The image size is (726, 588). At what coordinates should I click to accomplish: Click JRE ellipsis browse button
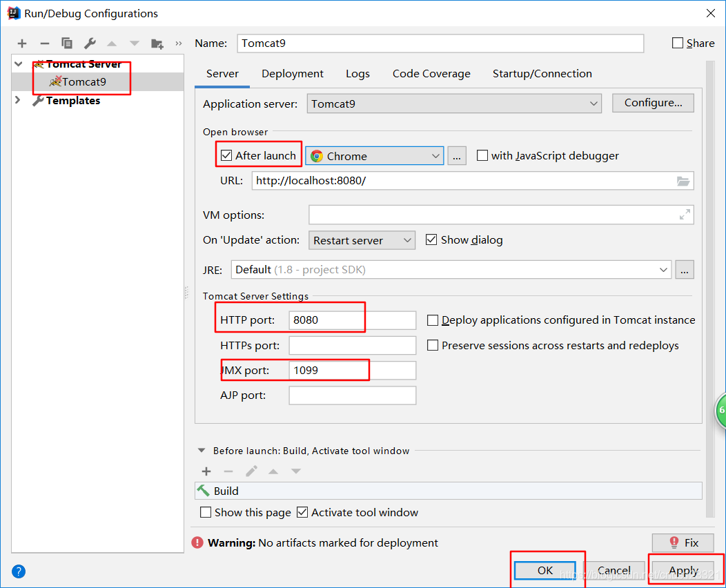685,269
